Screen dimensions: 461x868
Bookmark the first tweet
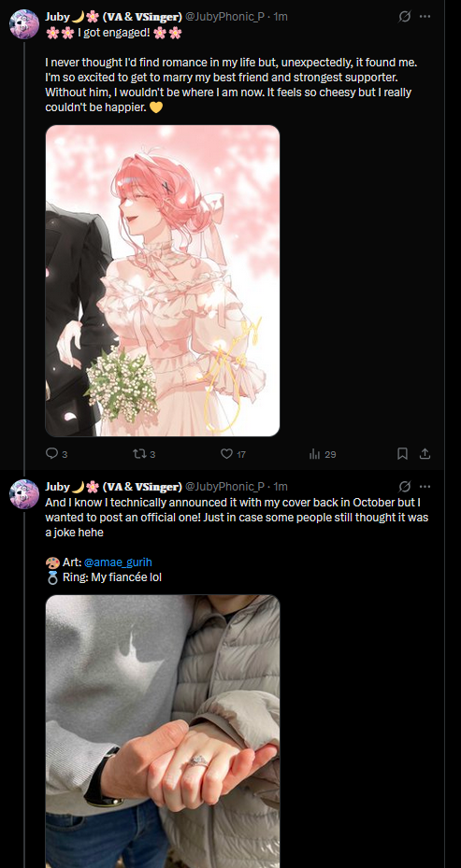tap(403, 454)
